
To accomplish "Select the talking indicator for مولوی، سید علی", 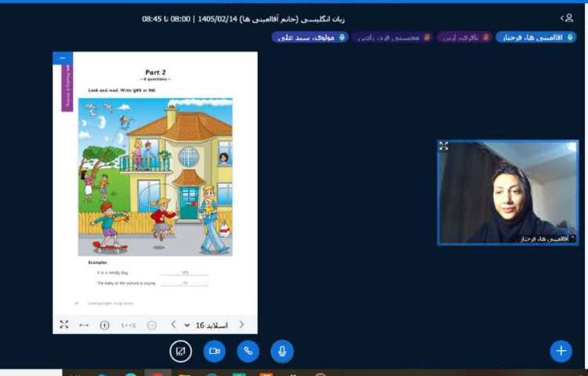I will click(x=310, y=37).
